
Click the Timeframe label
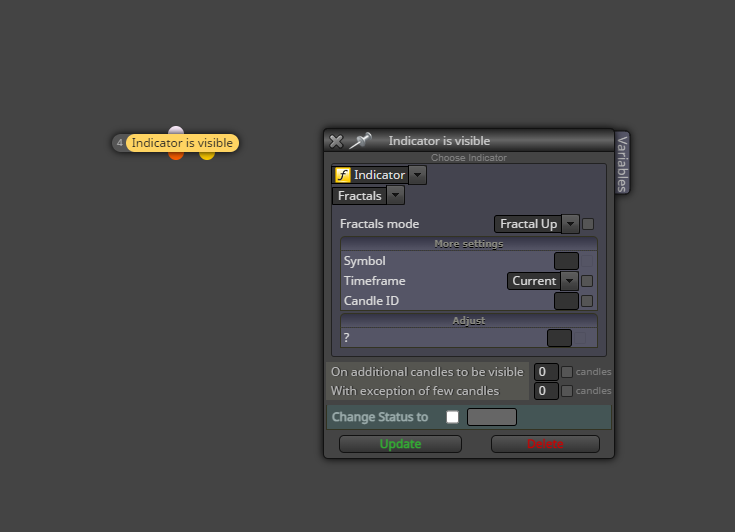tap(375, 281)
